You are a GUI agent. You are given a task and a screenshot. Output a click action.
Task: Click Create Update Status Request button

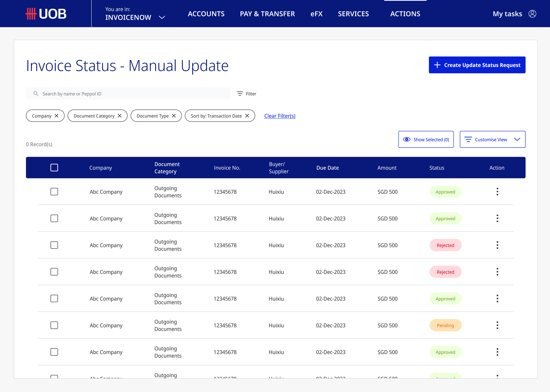477,65
